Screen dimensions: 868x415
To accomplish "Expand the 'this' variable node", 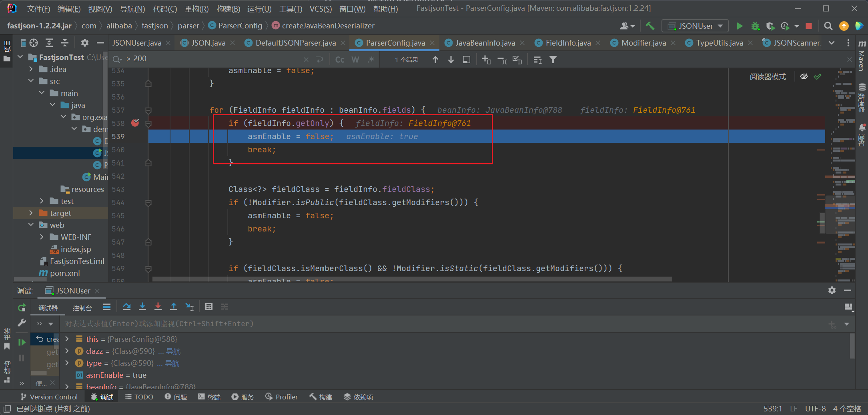I will [67, 339].
